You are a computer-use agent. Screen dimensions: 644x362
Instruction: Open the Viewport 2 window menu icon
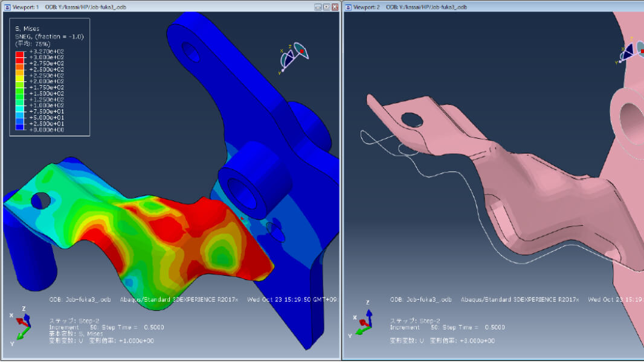coord(349,7)
